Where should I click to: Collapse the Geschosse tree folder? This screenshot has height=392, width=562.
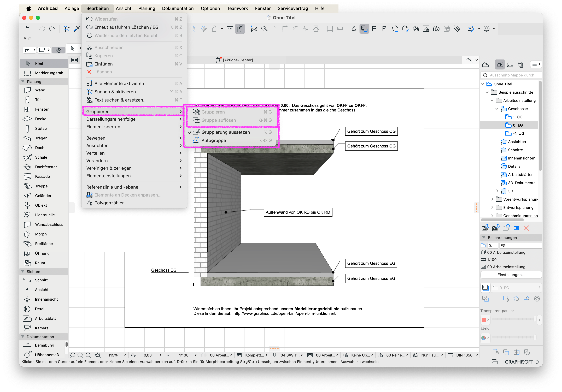click(x=497, y=109)
